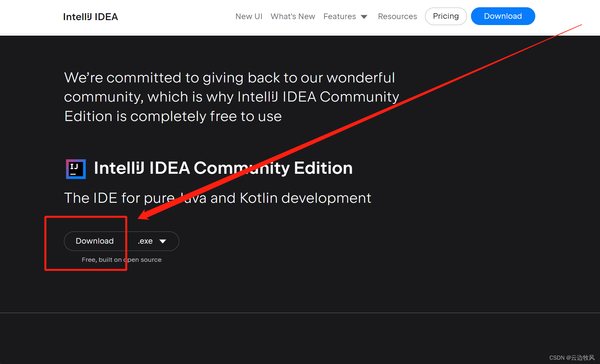Click the 'The IDE for pure Java and Kotlin development' text
Image resolution: width=600 pixels, height=364 pixels.
218,198
